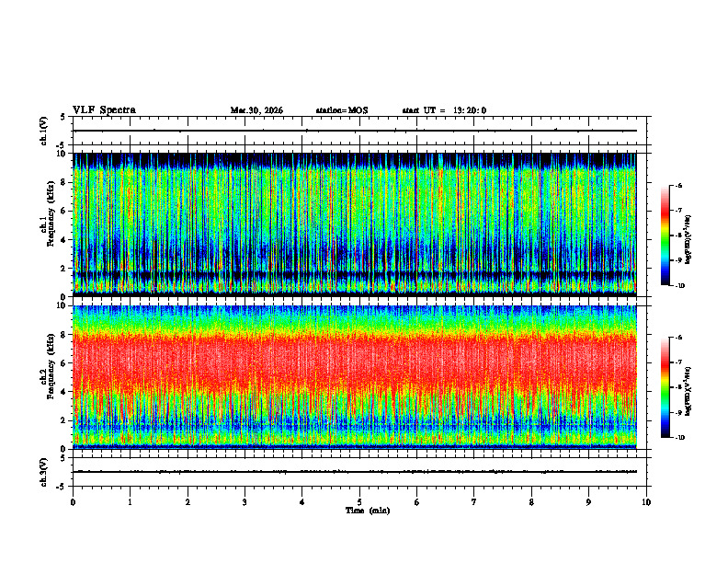This screenshot has width=728, height=563.
Task: Click the ch.2 color bar unit label
Action: (688, 392)
